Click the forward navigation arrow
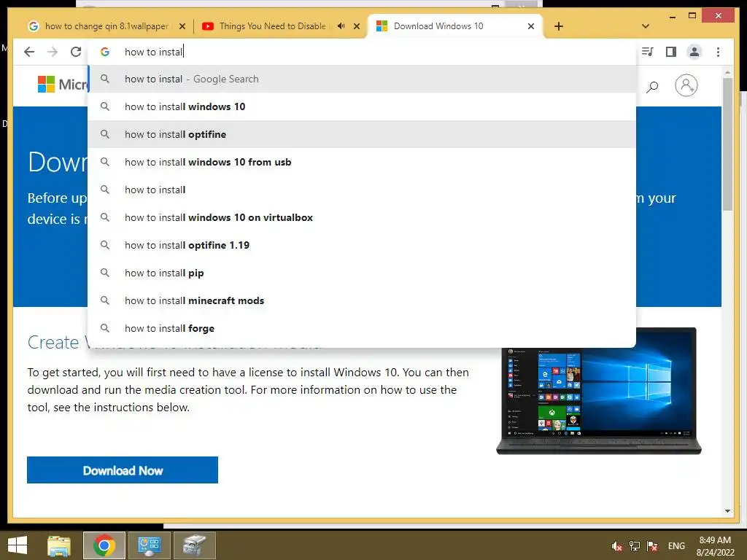The height and width of the screenshot is (560, 747). click(53, 52)
